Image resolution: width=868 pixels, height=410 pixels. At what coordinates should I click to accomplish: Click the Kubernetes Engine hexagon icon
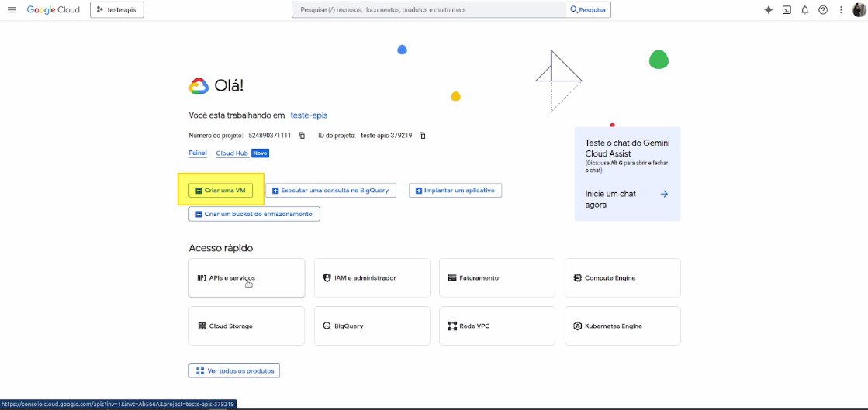click(x=577, y=326)
